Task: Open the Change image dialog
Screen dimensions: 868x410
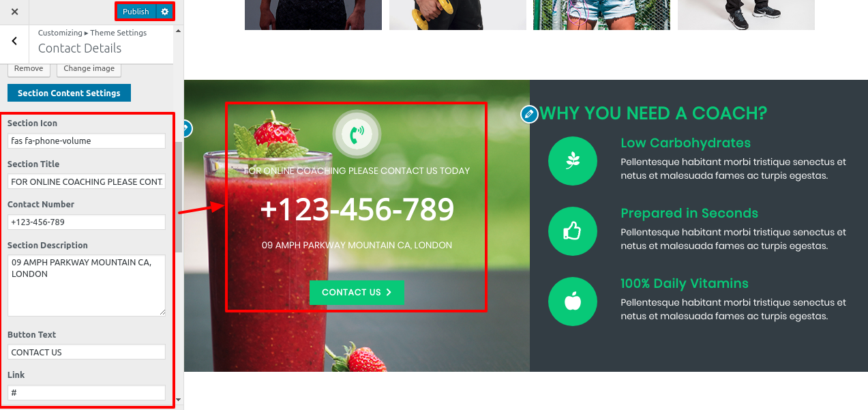Action: [x=89, y=69]
